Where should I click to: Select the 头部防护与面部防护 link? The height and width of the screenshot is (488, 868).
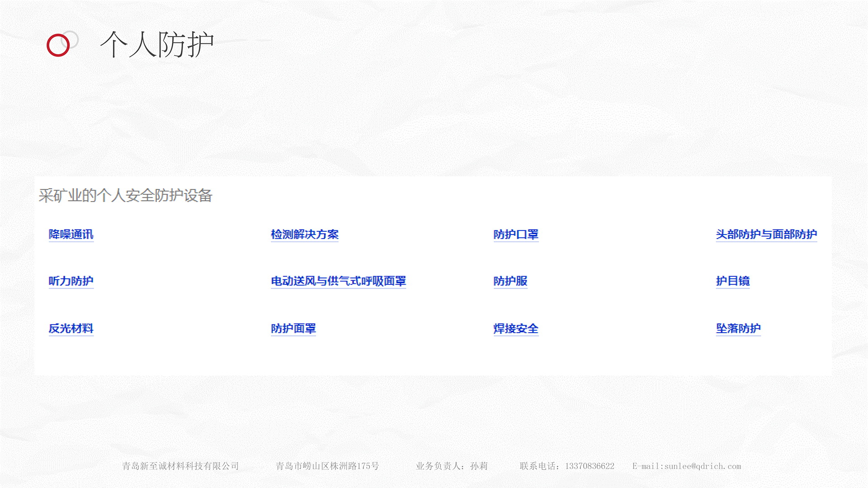[766, 235]
